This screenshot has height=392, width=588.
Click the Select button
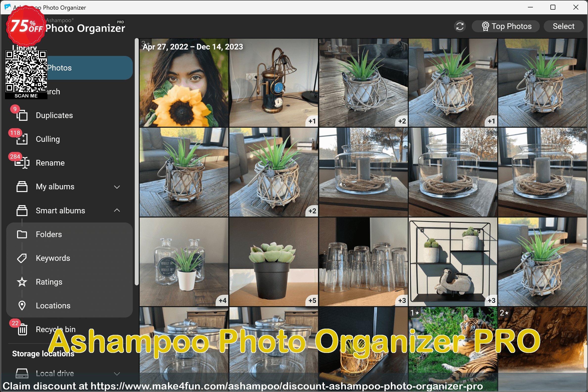pos(563,26)
